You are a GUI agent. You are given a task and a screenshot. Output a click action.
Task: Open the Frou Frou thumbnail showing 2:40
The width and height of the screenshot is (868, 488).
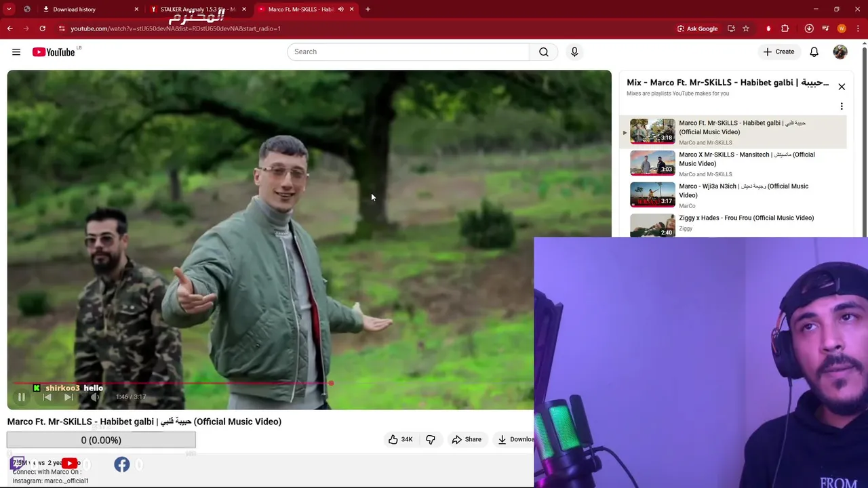652,225
